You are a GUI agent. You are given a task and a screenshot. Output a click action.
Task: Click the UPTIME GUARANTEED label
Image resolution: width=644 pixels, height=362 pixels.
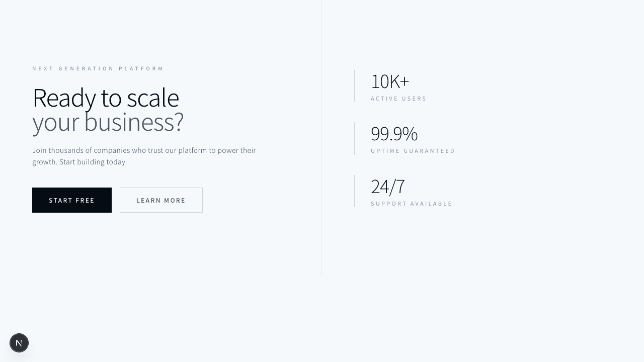click(413, 151)
